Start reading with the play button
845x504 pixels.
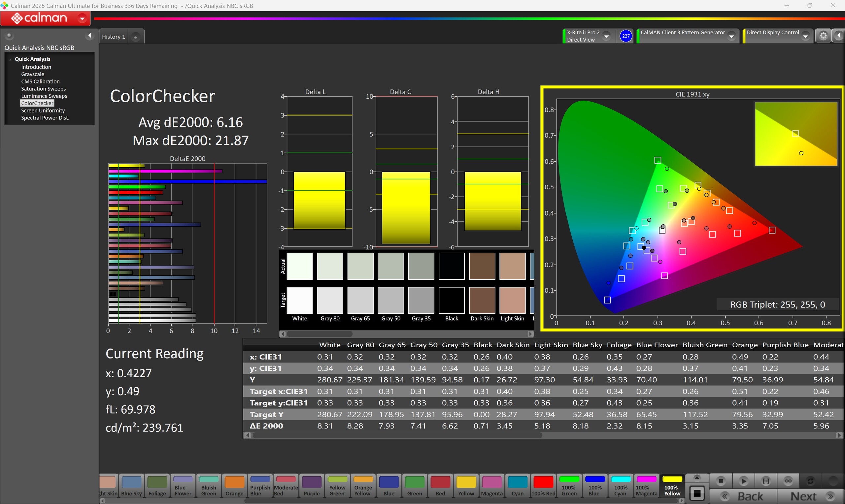743,481
